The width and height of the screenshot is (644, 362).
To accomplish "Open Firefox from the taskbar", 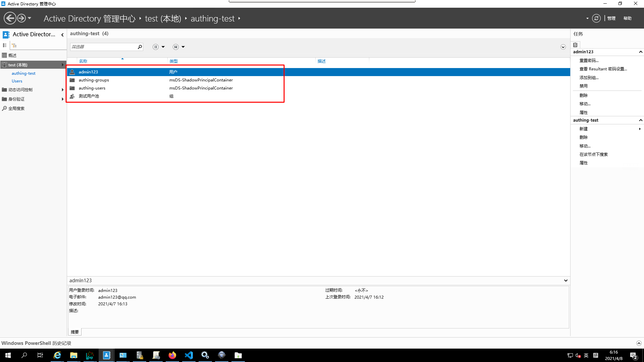I will pos(172,355).
